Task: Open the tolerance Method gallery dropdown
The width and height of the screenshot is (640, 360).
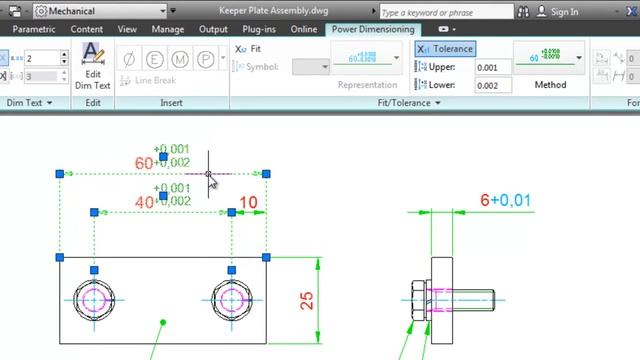Action: (579, 58)
